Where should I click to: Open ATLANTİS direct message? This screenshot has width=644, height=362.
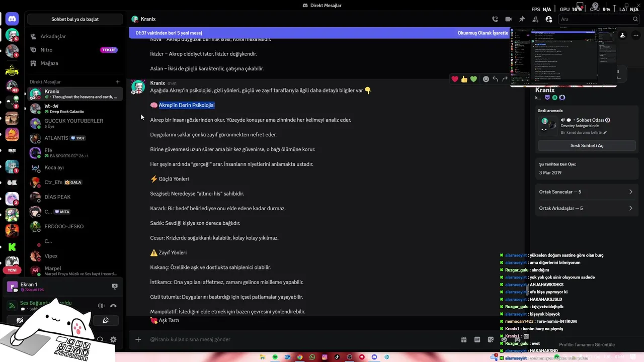coord(75,138)
